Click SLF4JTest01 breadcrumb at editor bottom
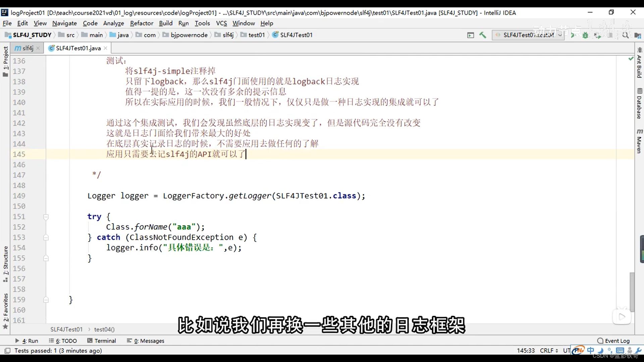644x362 pixels. tap(66, 329)
